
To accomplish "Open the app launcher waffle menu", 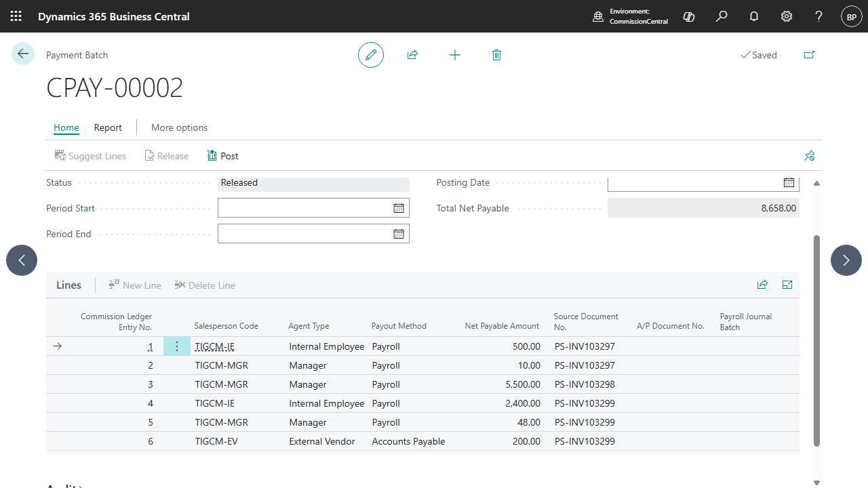I will (x=16, y=16).
